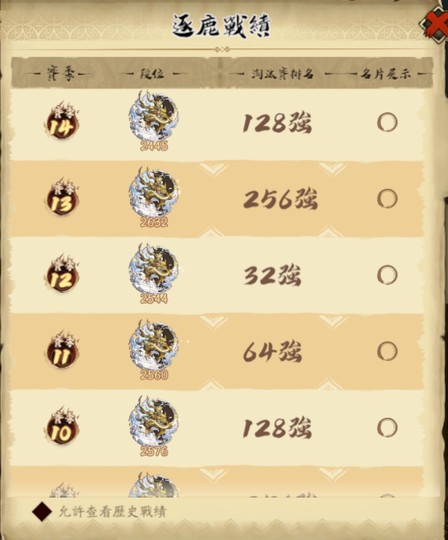Click the season 13 flame badge
The width and height of the screenshot is (448, 540).
[62, 196]
